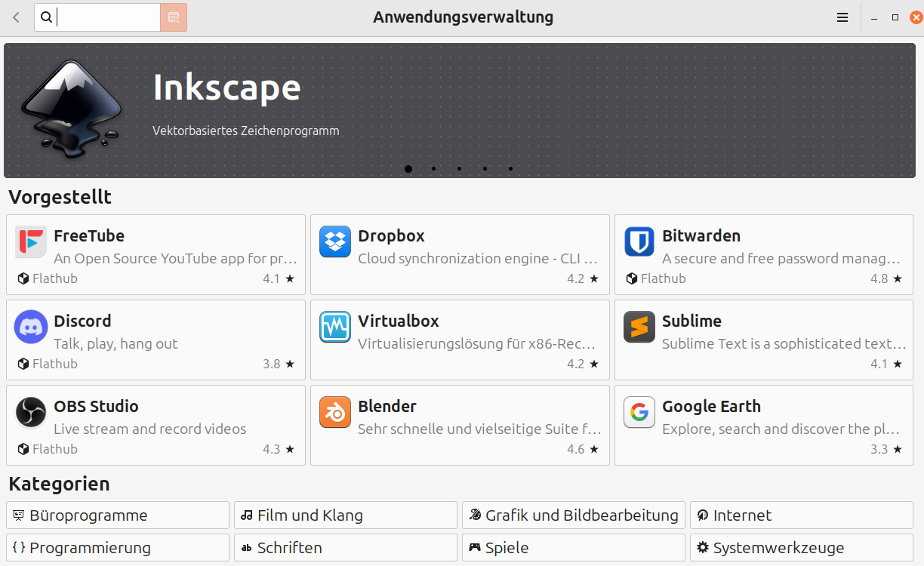This screenshot has height=566, width=924.
Task: Open the Inkscape featured banner
Action: (460, 110)
